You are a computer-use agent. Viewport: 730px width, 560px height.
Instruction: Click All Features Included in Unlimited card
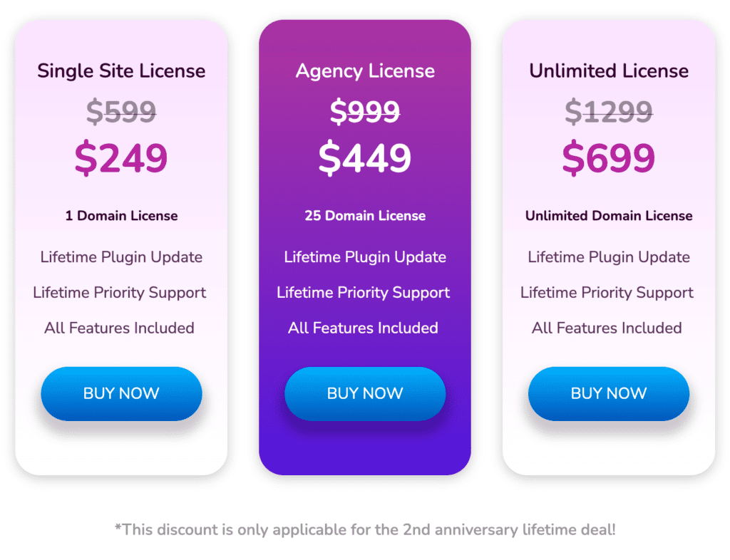coord(607,328)
